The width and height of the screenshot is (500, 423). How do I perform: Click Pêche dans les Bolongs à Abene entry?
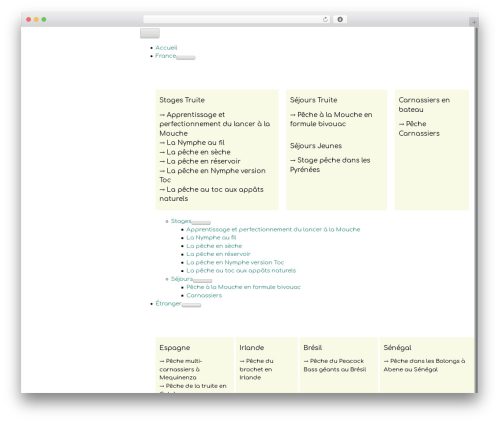click(424, 365)
